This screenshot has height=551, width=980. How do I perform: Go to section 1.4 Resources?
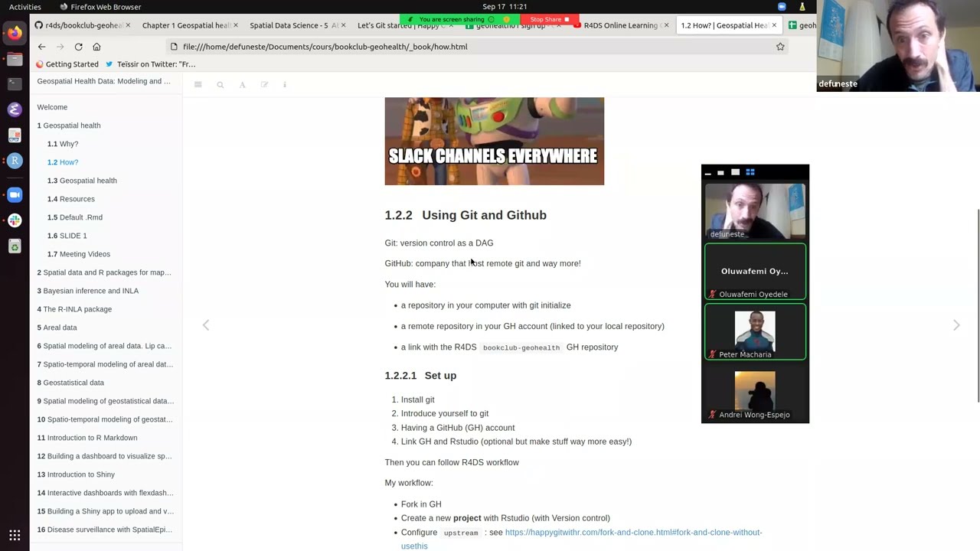(x=71, y=199)
